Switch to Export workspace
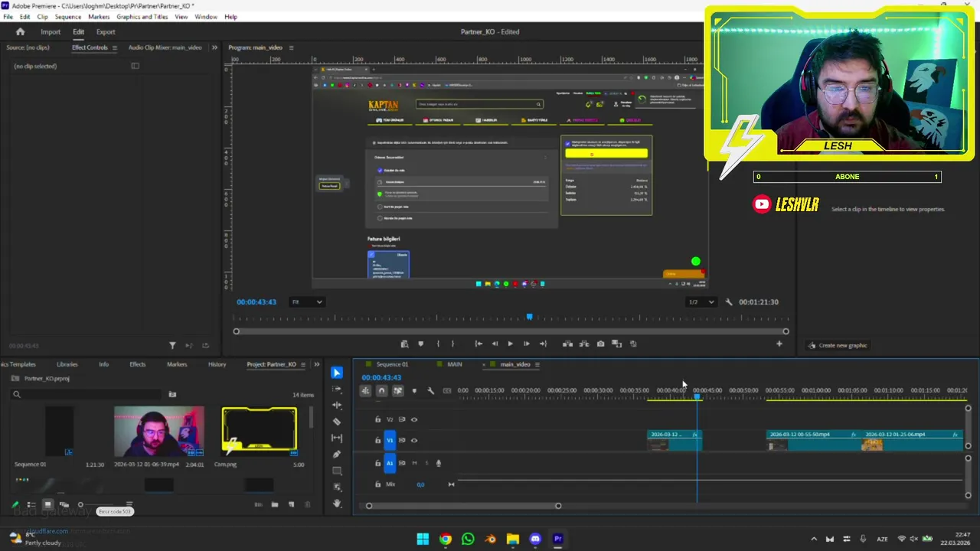The image size is (980, 551). 106,32
